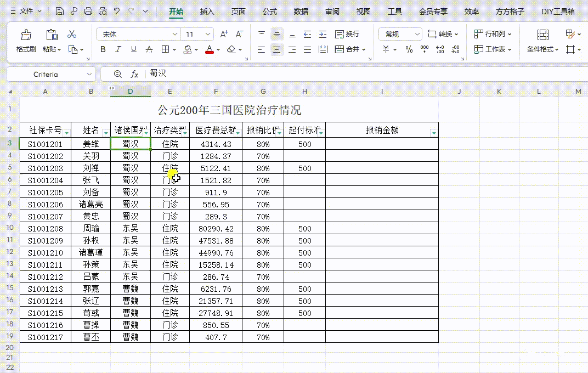Click the Cut scissors icon

72,35
